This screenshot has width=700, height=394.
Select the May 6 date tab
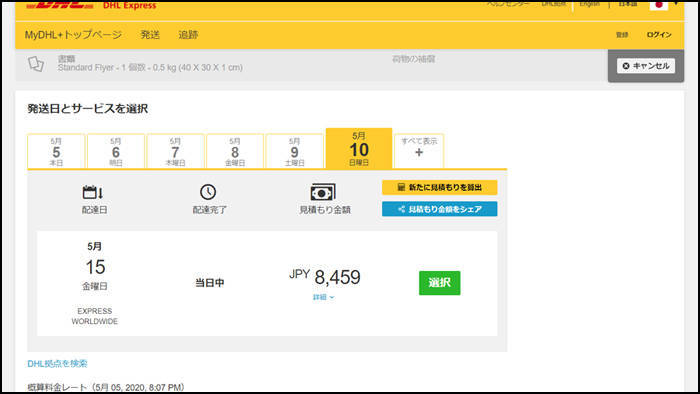(116, 151)
